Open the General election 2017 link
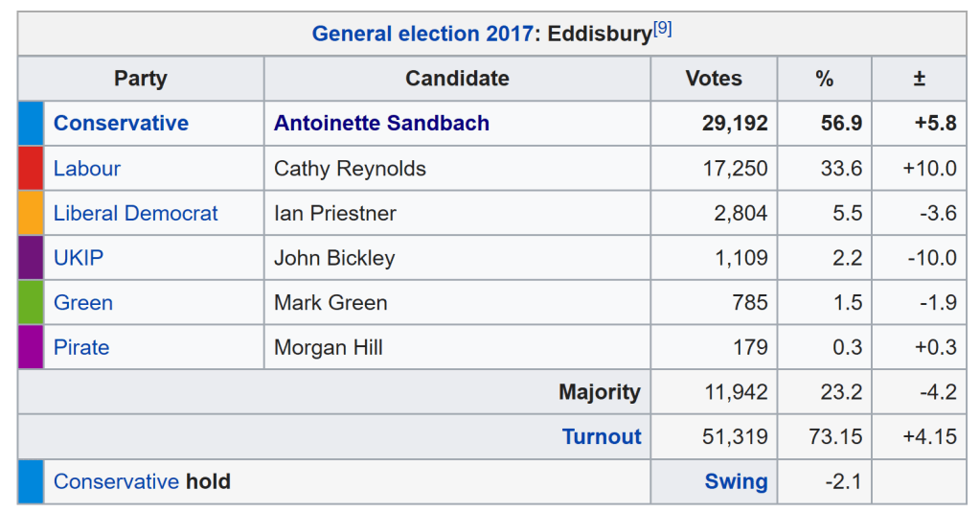980x513 pixels. 422,35
